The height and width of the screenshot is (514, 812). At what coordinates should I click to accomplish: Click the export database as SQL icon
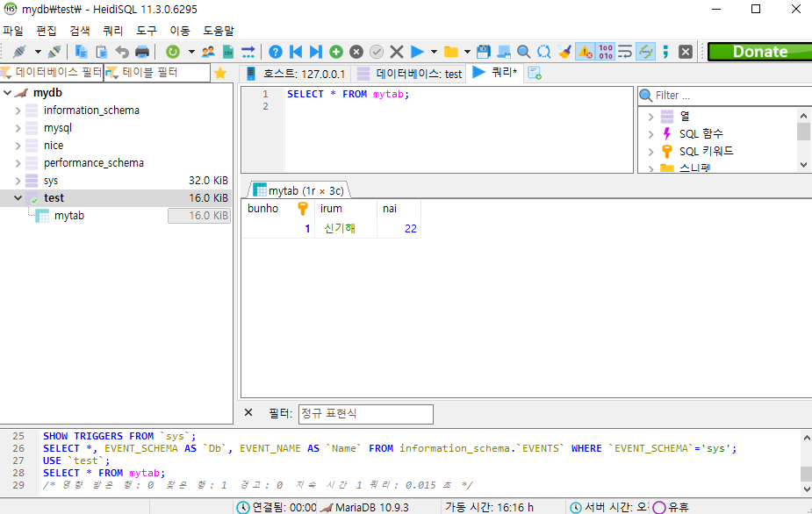tap(248, 52)
